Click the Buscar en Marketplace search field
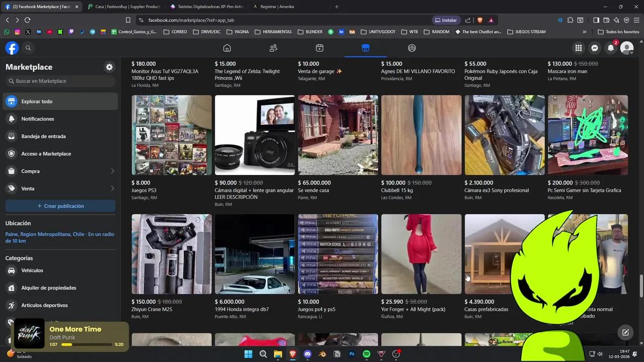The height and width of the screenshot is (362, 644). (60, 81)
